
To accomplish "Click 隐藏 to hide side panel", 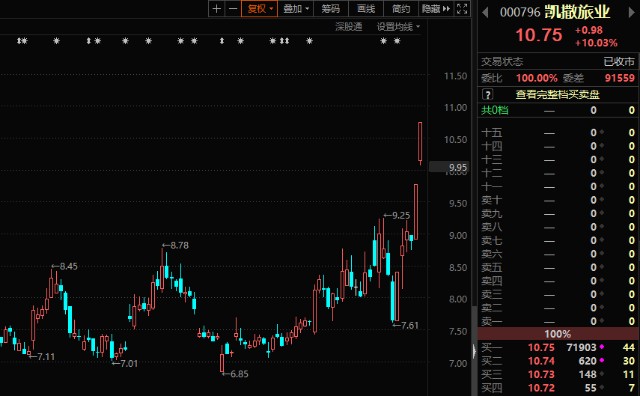I will pyautogui.click(x=436, y=9).
